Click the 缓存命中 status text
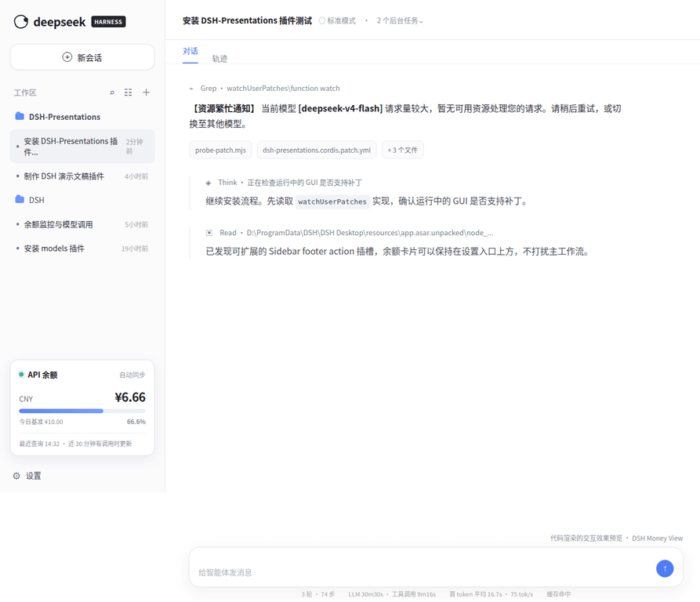The image size is (700, 602). pyautogui.click(x=558, y=594)
